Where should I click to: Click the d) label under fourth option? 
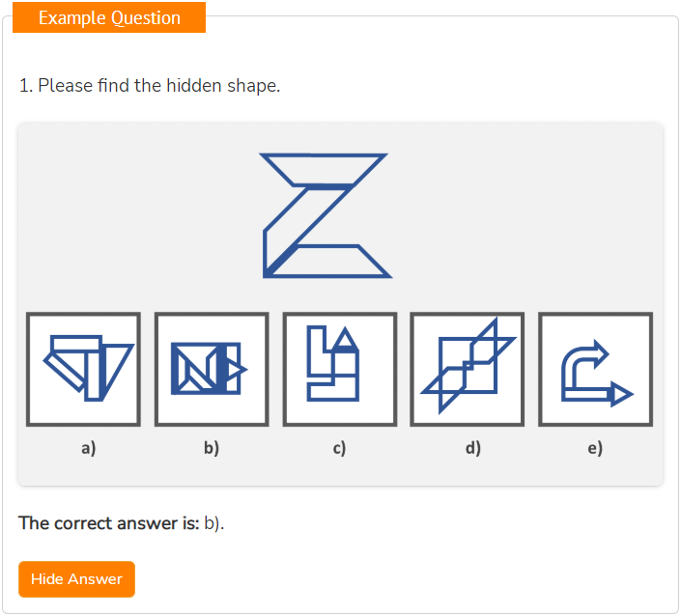click(473, 448)
